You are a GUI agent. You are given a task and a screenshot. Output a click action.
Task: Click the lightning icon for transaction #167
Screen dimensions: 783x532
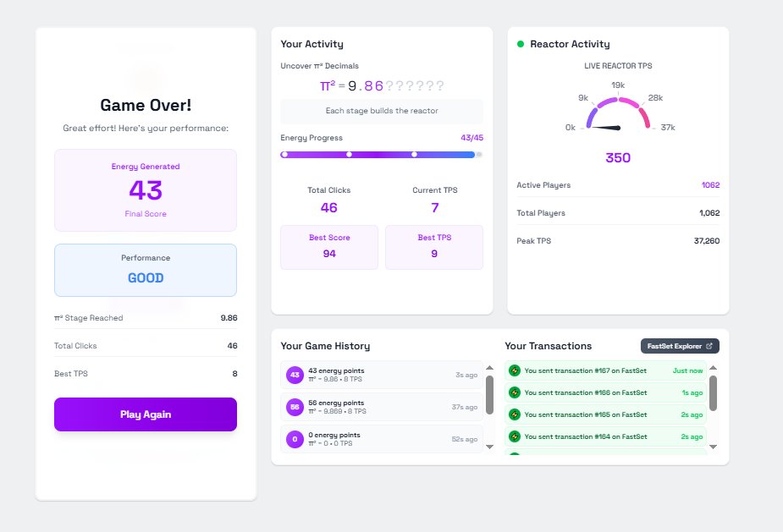[x=515, y=370]
